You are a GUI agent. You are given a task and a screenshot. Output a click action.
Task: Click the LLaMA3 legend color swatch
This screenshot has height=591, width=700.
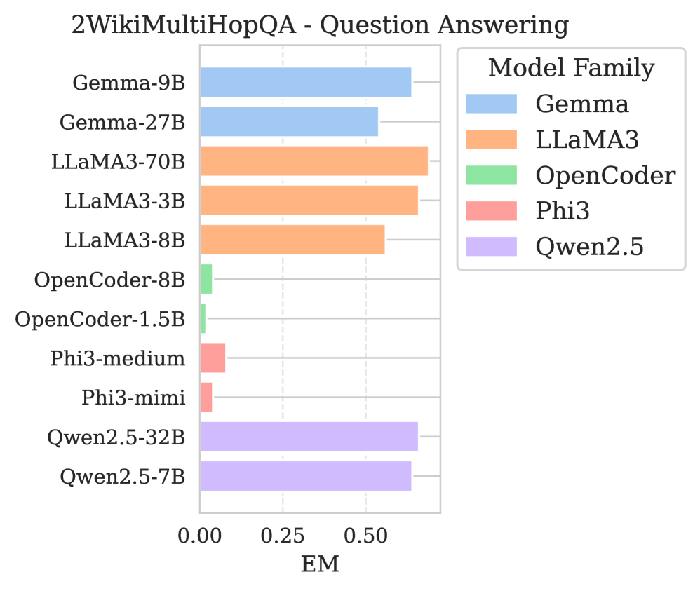point(491,140)
